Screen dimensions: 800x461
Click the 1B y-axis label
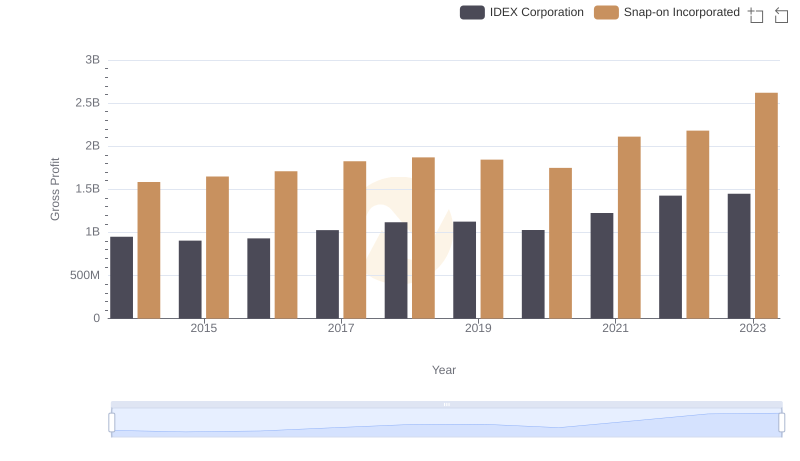point(92,232)
